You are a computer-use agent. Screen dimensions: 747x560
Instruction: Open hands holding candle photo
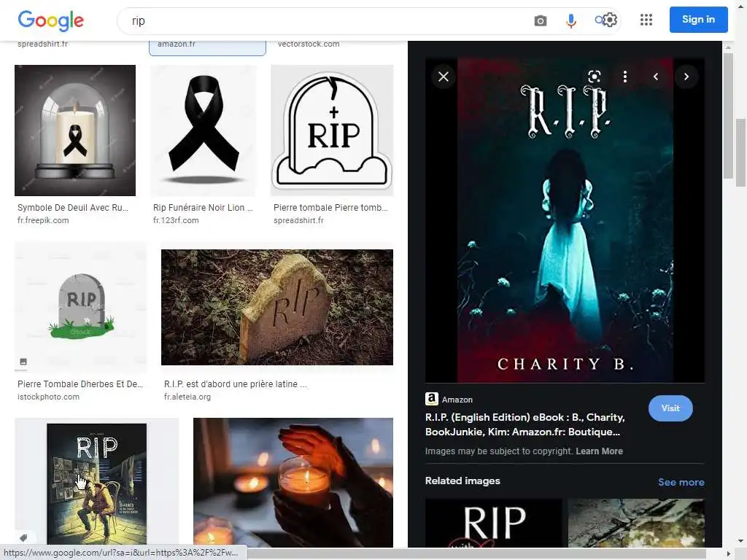pos(293,483)
